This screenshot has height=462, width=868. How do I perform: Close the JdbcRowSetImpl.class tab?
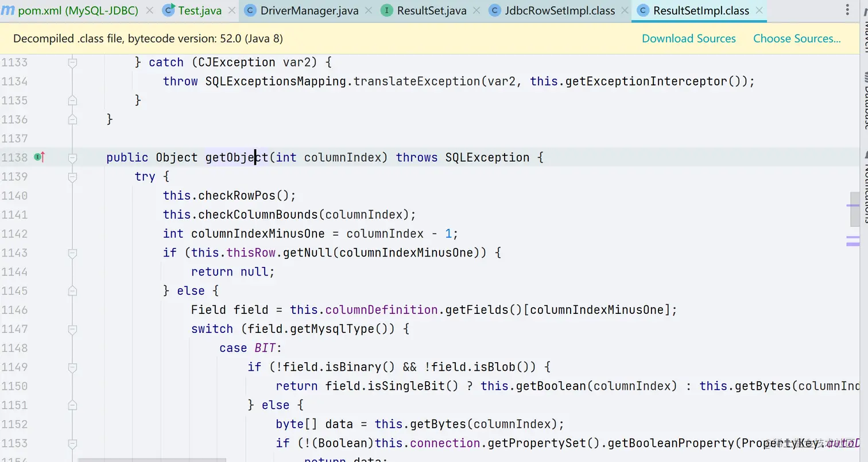click(x=625, y=10)
